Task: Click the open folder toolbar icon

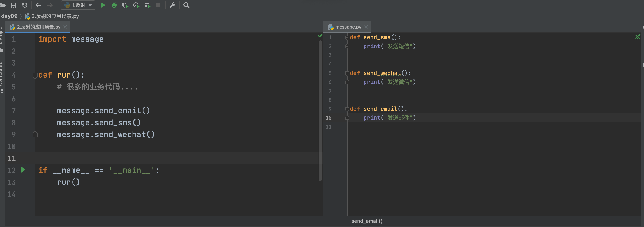Action: tap(3, 5)
